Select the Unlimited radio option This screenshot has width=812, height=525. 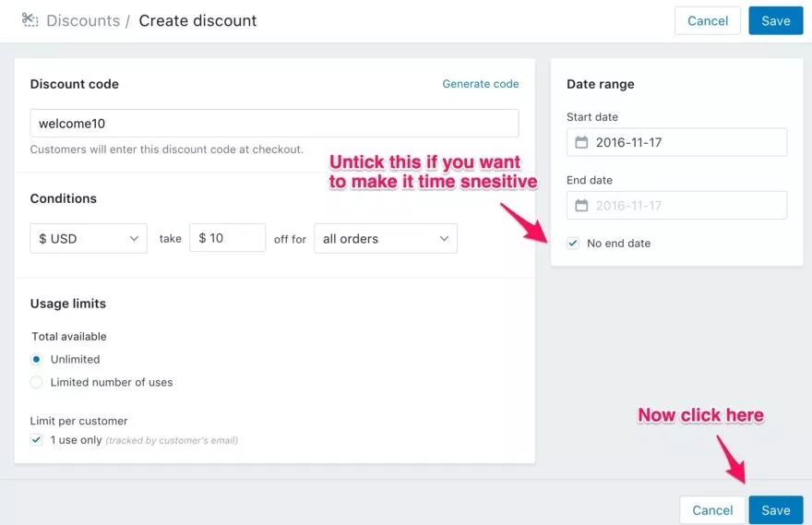click(x=37, y=359)
